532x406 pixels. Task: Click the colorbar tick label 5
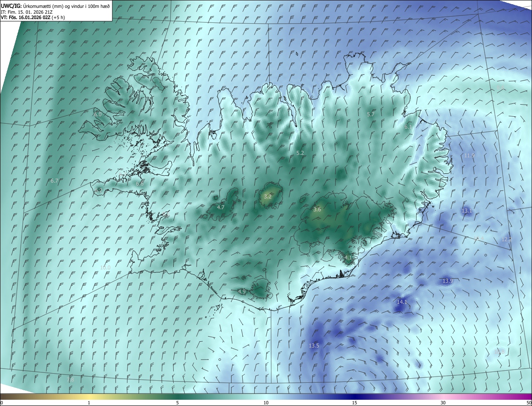point(177,403)
